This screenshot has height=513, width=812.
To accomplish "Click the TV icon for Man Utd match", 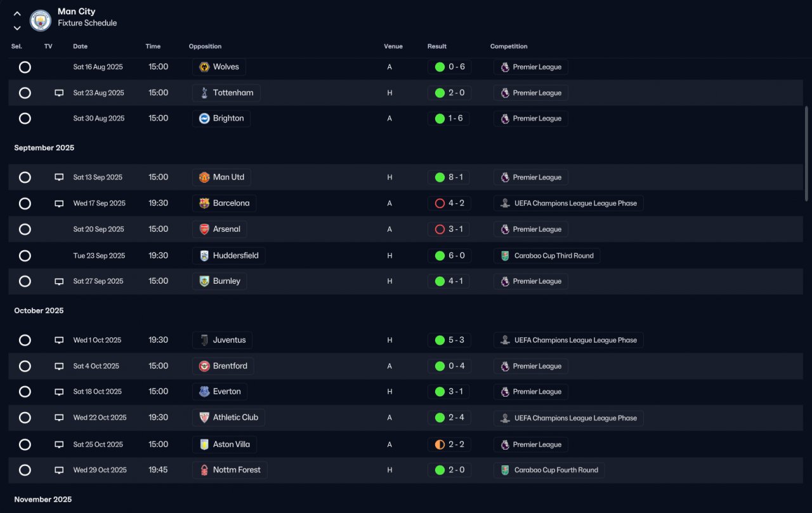I will (59, 177).
